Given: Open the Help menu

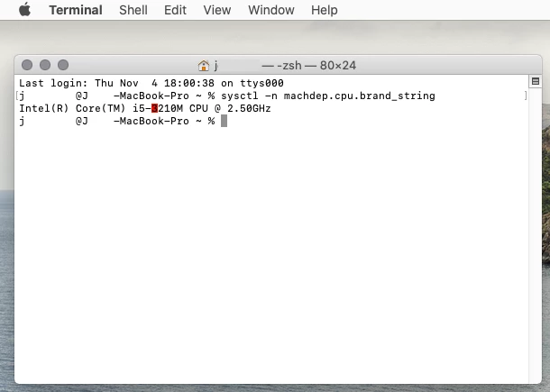Looking at the screenshot, I should click(x=325, y=10).
